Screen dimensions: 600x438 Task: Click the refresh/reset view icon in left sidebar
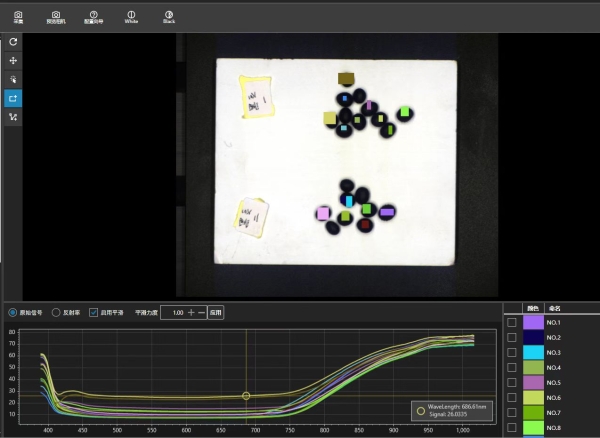click(13, 42)
